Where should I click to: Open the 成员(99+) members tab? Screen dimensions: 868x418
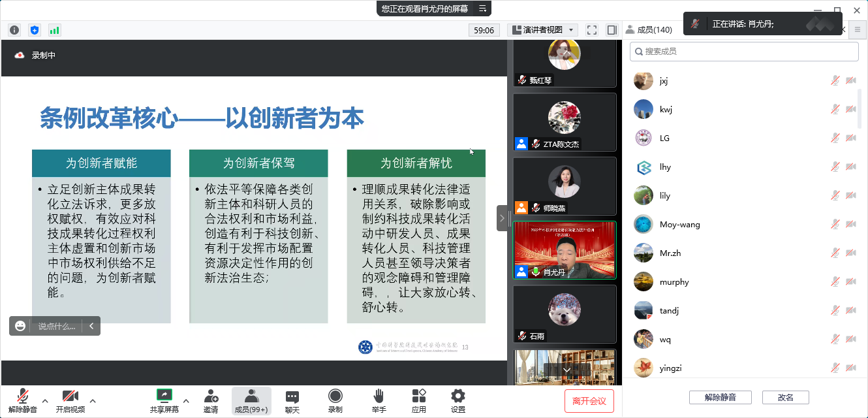(251, 401)
